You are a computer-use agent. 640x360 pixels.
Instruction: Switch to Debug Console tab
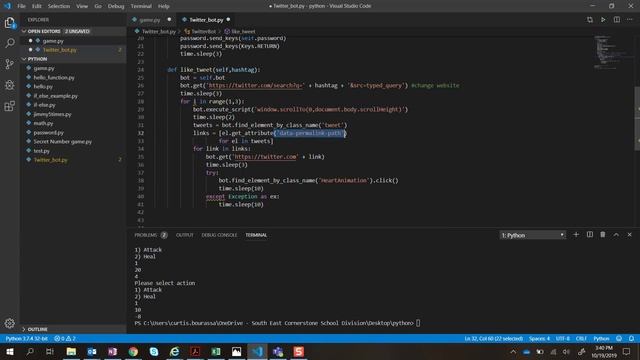click(219, 235)
